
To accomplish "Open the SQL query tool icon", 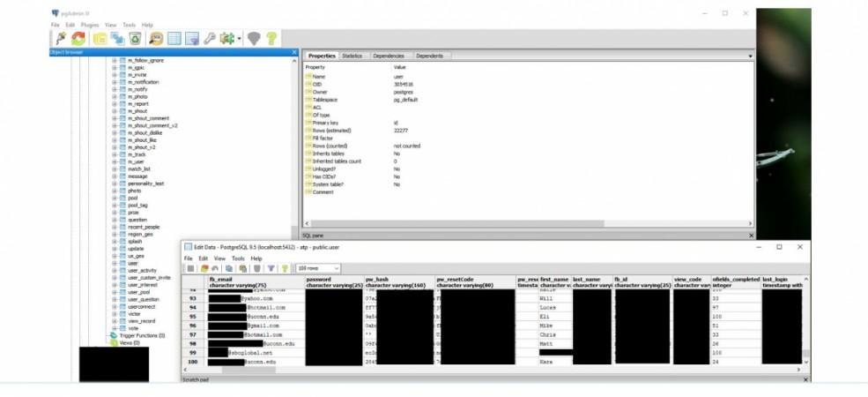I will [155, 39].
